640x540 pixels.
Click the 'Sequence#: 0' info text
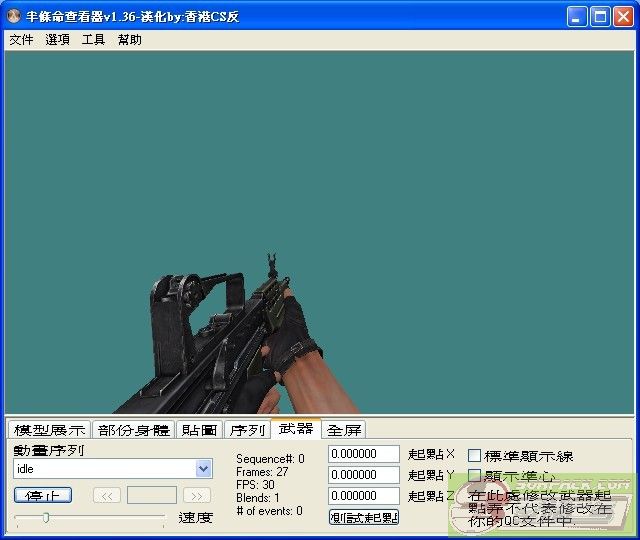(270, 459)
